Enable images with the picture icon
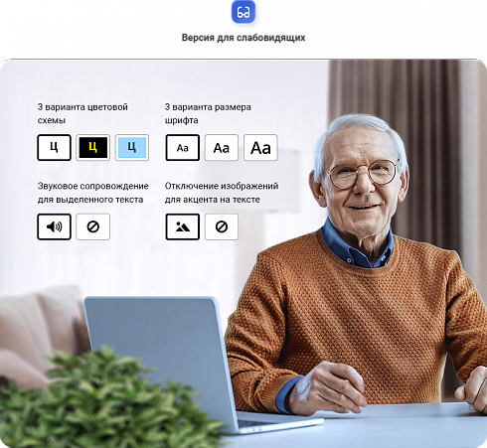 183,226
